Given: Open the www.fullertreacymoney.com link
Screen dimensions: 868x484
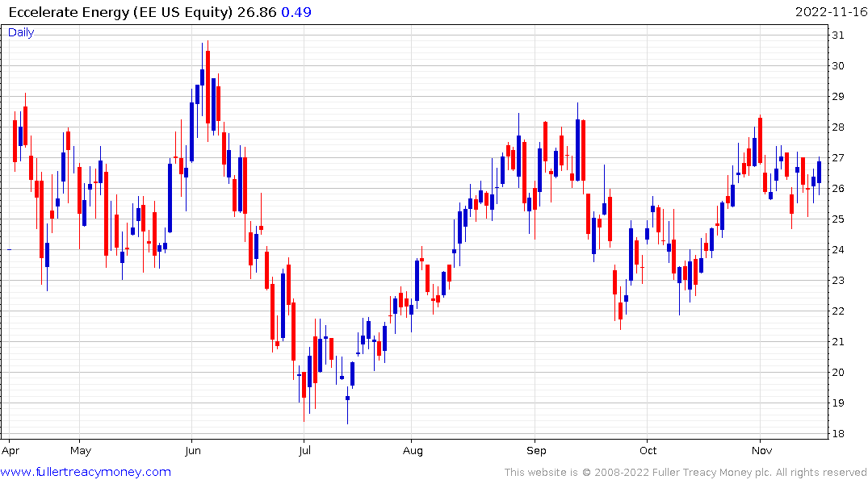Looking at the screenshot, I should tap(86, 472).
